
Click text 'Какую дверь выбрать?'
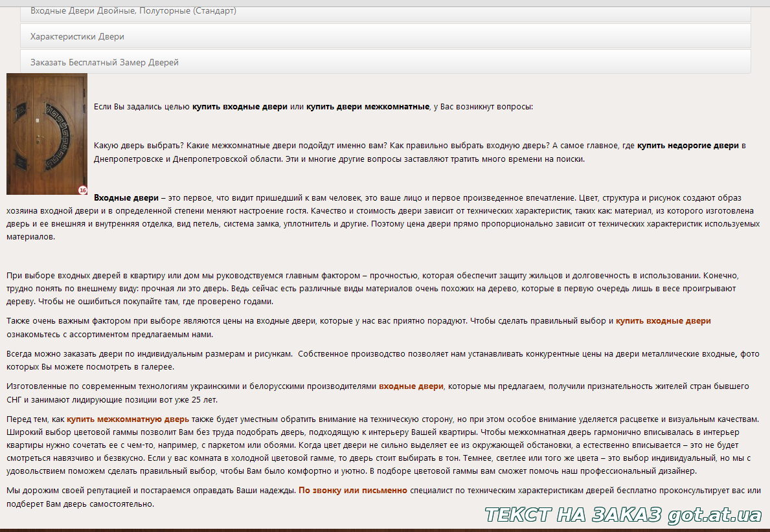tap(139, 145)
